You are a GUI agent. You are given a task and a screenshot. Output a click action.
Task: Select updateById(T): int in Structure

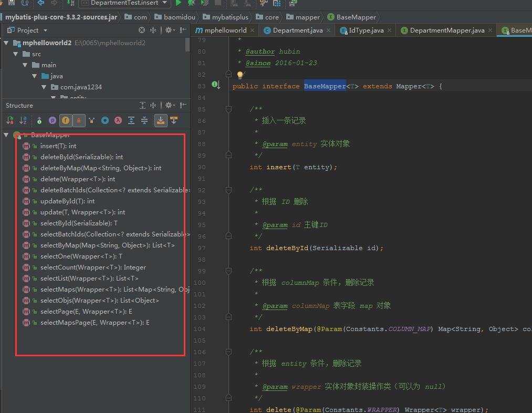point(68,201)
